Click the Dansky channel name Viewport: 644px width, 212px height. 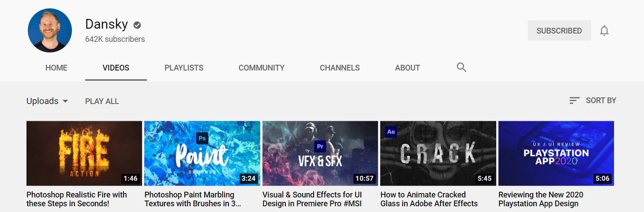click(107, 24)
